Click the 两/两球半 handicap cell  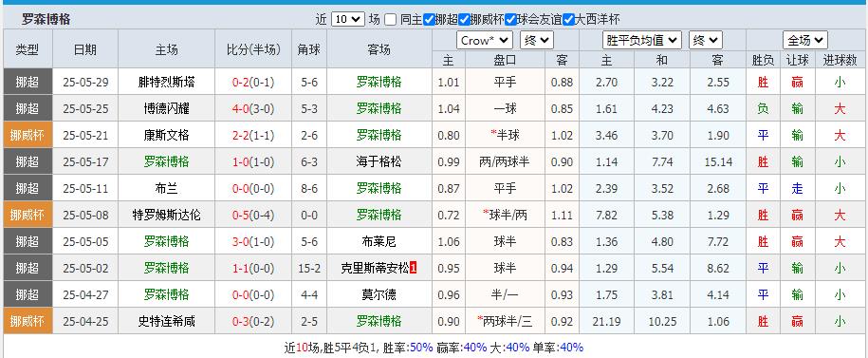pos(505,161)
